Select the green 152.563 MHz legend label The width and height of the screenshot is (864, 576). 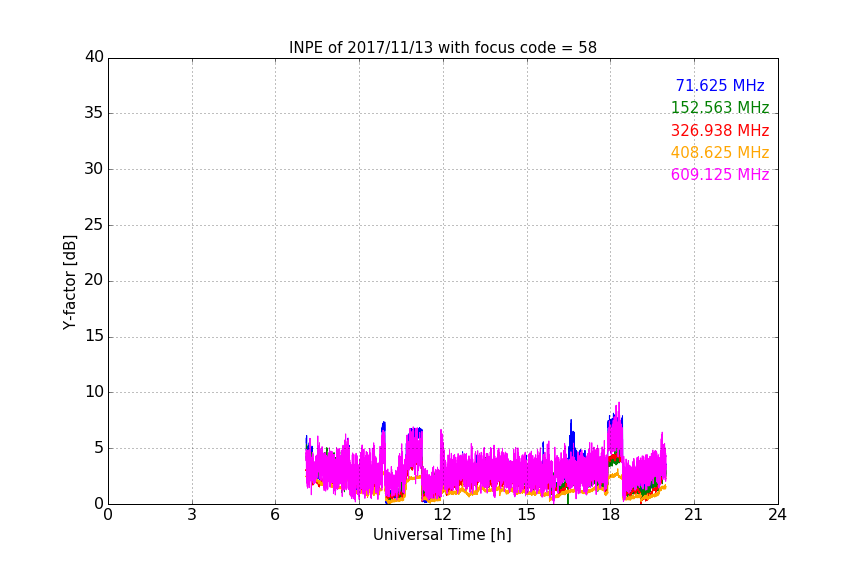(720, 108)
